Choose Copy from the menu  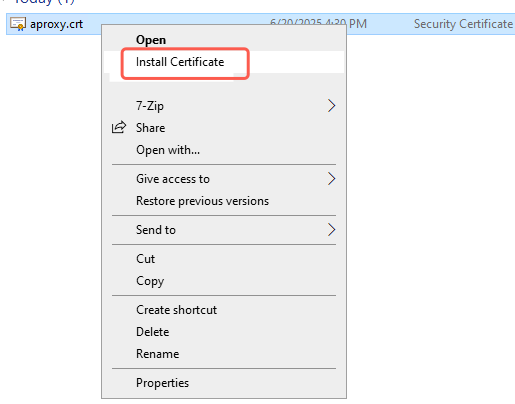click(150, 281)
